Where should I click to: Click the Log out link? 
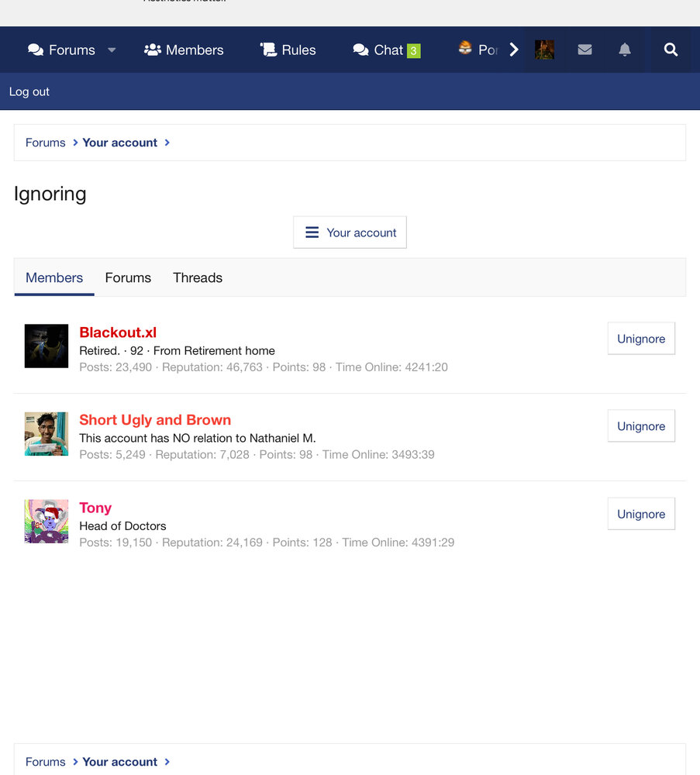[x=29, y=91]
